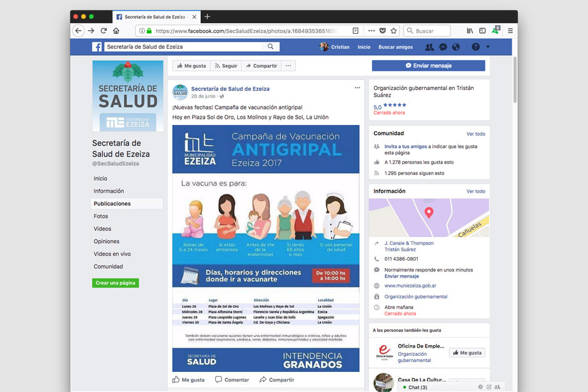Image resolution: width=588 pixels, height=392 pixels.
Task: Go to Facebook Inicio in top bar
Action: [x=364, y=47]
